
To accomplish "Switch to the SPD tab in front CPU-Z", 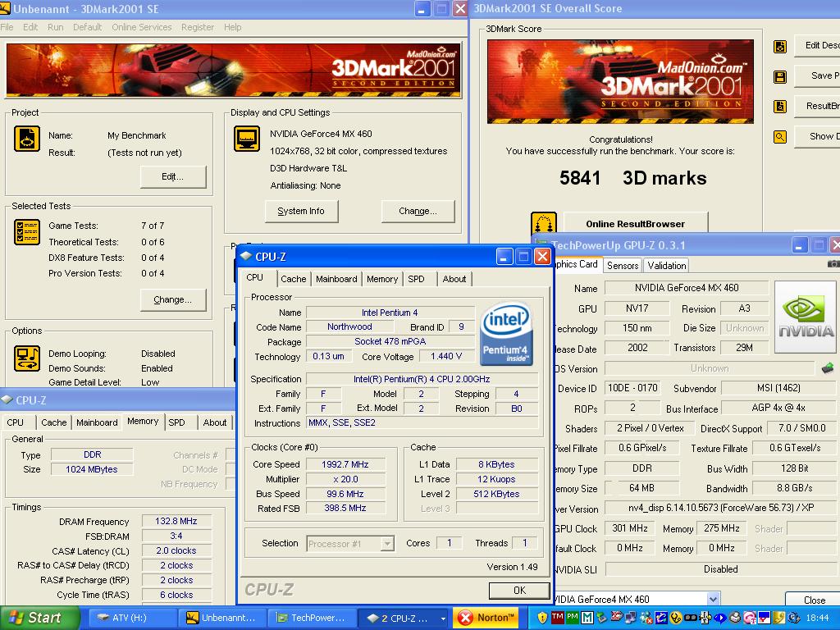I will click(416, 279).
